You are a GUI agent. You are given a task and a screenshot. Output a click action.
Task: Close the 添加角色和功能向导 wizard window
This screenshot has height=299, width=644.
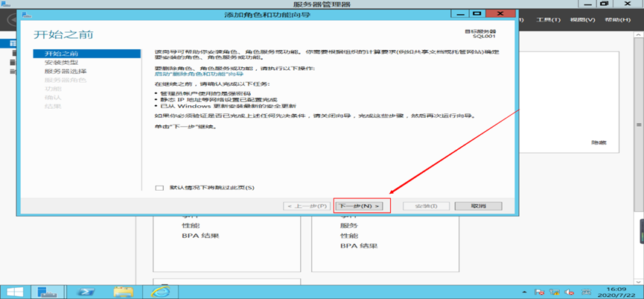(x=500, y=14)
